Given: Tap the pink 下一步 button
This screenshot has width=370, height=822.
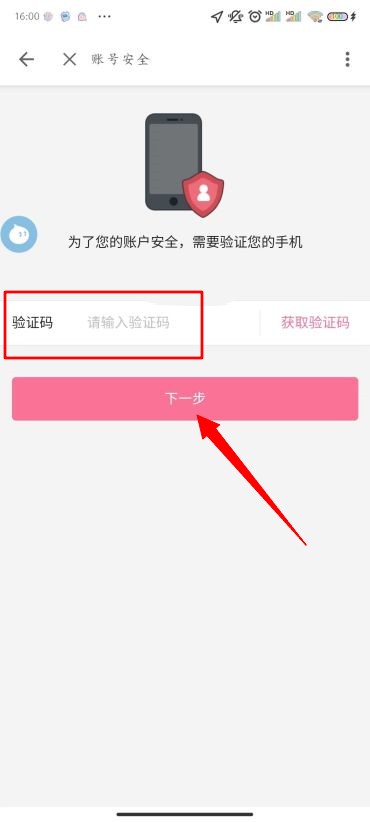Looking at the screenshot, I should pyautogui.click(x=185, y=398).
